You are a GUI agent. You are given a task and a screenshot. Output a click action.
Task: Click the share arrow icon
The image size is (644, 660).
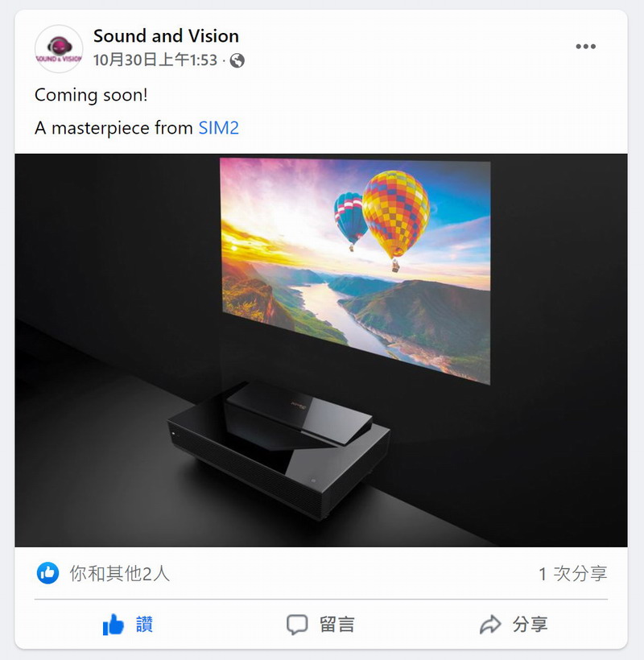[x=490, y=625]
